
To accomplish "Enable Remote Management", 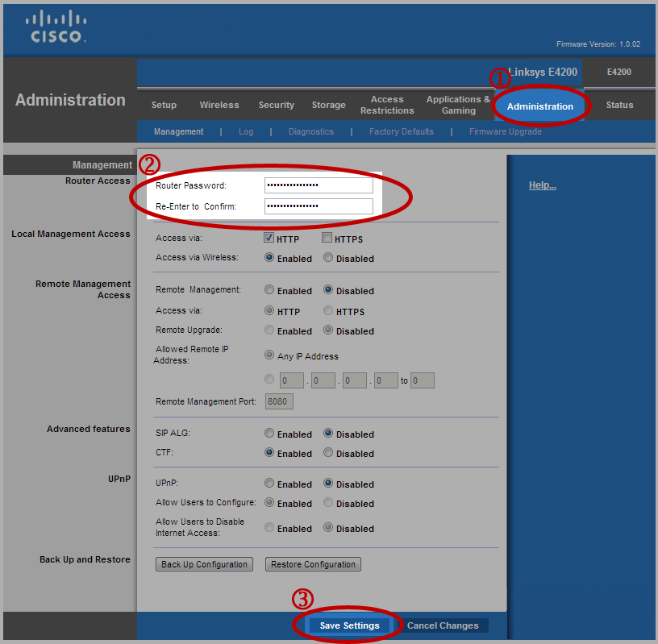I will [269, 290].
